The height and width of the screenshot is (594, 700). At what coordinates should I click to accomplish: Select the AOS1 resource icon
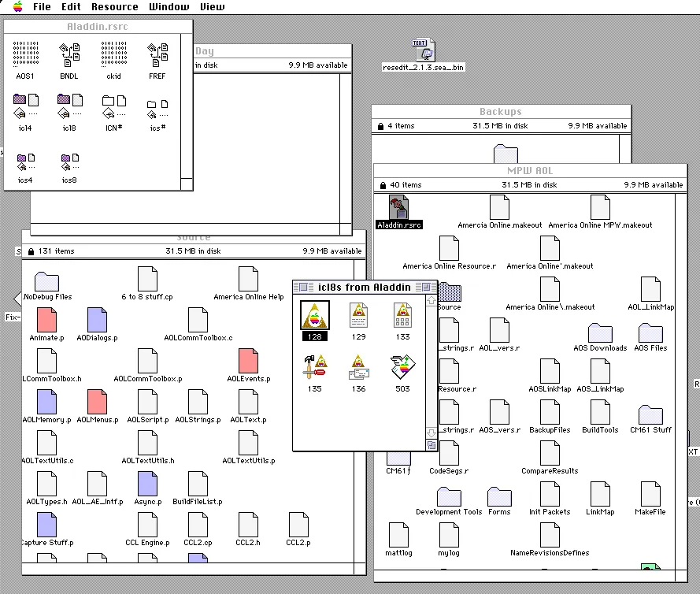(25, 56)
